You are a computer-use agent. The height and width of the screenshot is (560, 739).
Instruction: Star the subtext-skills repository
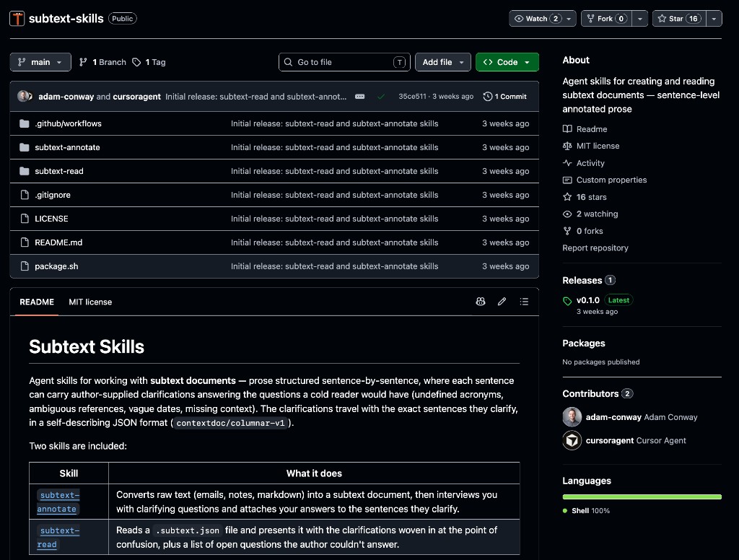(x=679, y=18)
